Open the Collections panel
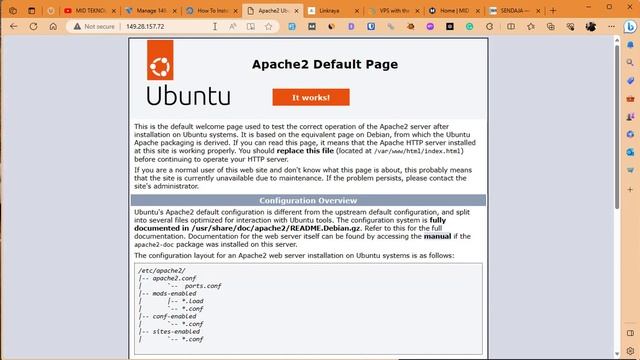This screenshot has height=360, width=640. point(551,27)
